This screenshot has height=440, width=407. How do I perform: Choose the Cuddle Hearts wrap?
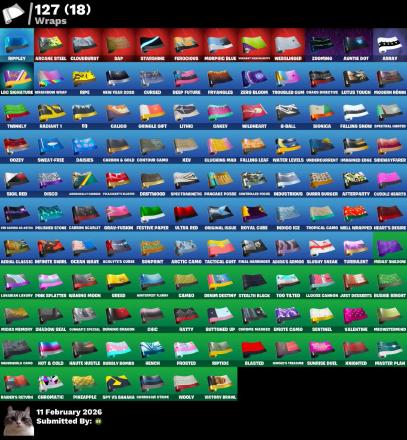pos(390,181)
